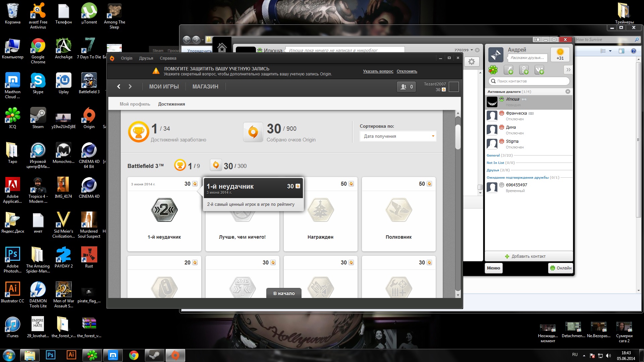Open Илюша chat avatar in ICQ
This screenshot has height=362, width=644.
(x=492, y=102)
